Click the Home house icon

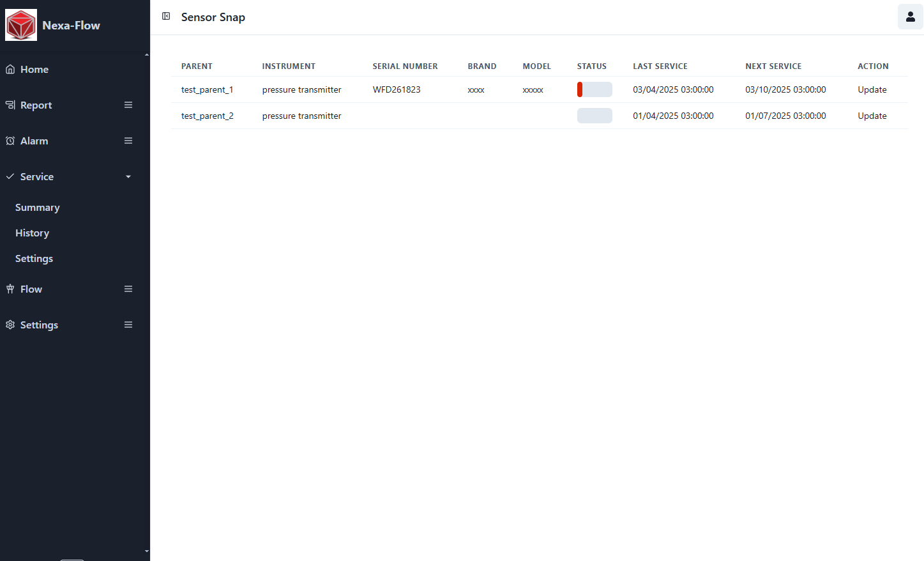[x=10, y=69]
